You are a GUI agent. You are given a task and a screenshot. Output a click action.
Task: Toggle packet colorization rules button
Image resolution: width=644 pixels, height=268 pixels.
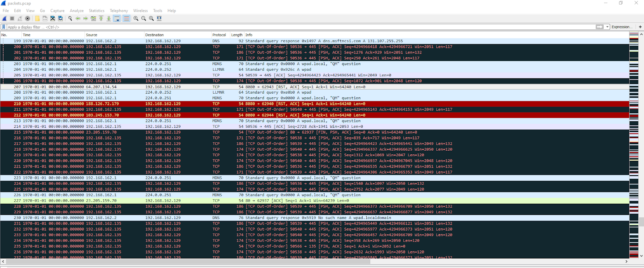[x=126, y=18]
